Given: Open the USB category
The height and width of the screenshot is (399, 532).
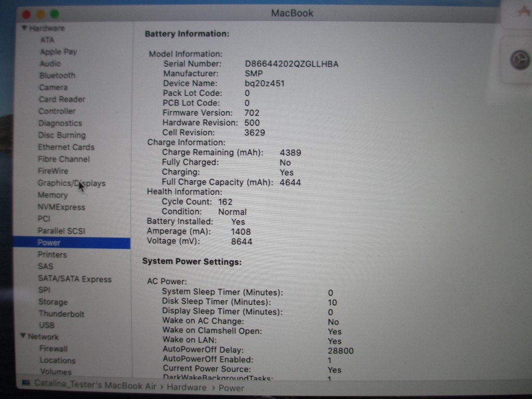Looking at the screenshot, I should tap(47, 325).
